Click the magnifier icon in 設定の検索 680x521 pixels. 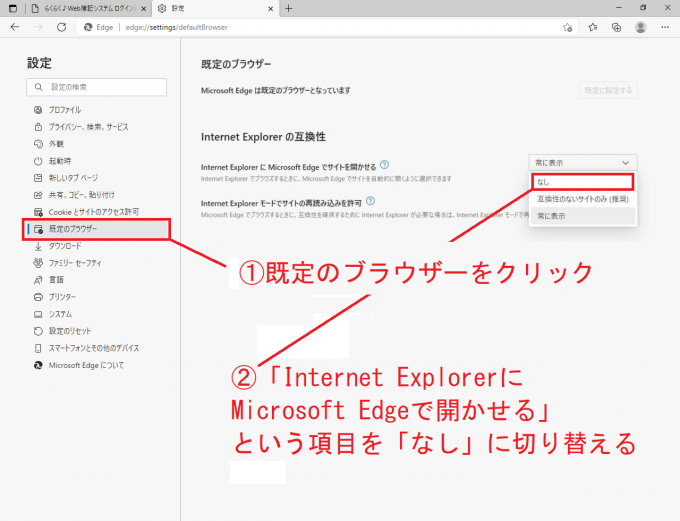(39, 87)
